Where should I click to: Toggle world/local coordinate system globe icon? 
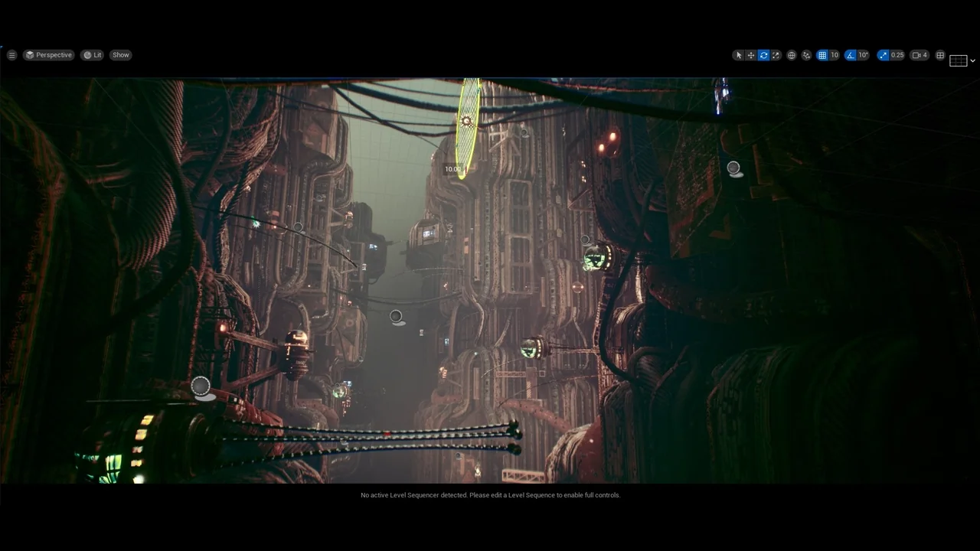coord(792,54)
